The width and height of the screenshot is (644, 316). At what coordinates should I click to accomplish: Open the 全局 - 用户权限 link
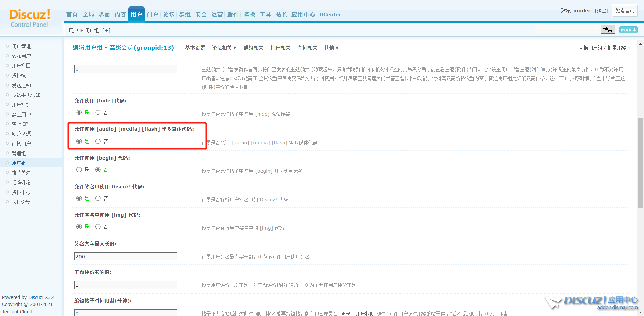pyautogui.click(x=357, y=313)
